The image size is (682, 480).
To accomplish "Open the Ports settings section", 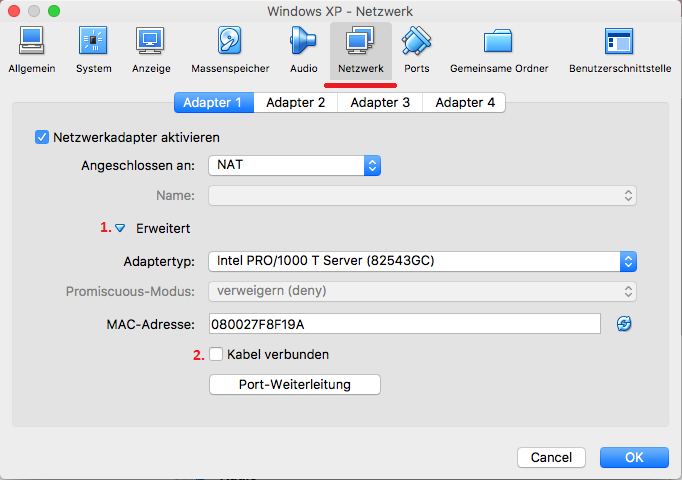I will 416,50.
